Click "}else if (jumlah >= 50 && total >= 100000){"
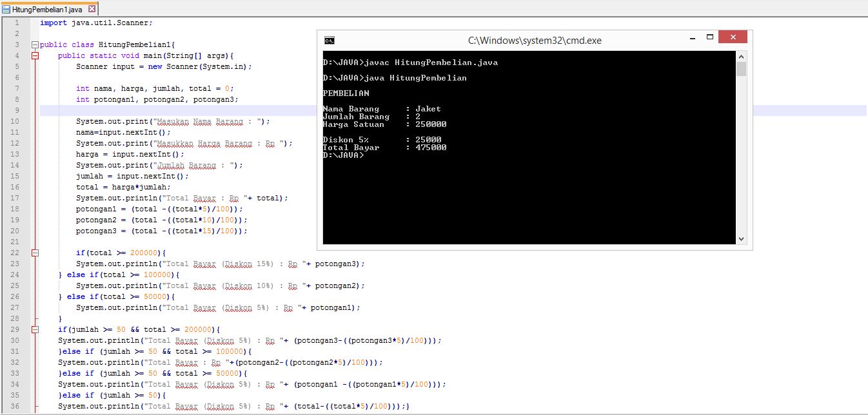The width and height of the screenshot is (868, 415). [155, 352]
